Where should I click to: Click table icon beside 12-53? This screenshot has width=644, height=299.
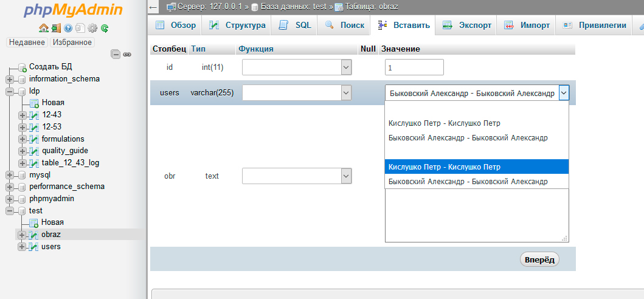coord(34,128)
